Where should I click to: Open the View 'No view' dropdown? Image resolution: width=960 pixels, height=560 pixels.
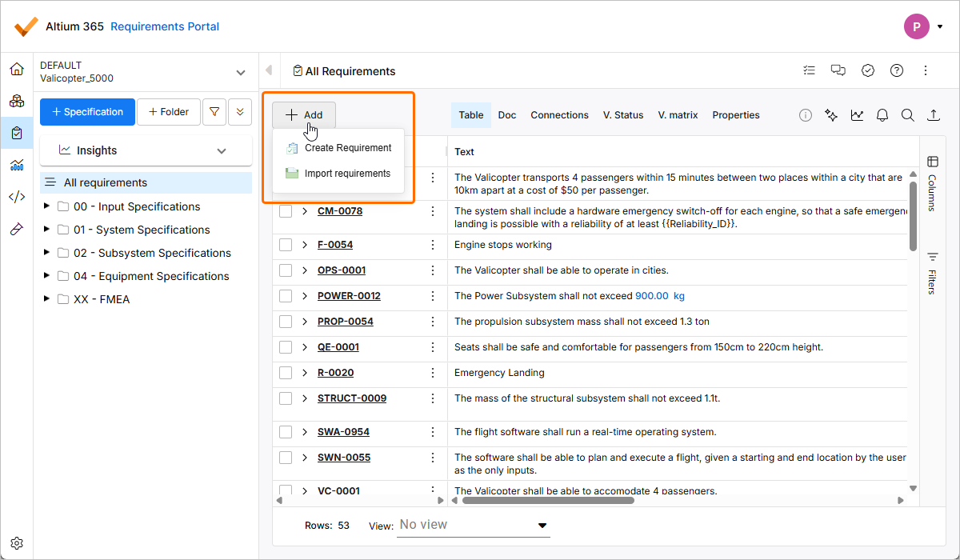[474, 526]
